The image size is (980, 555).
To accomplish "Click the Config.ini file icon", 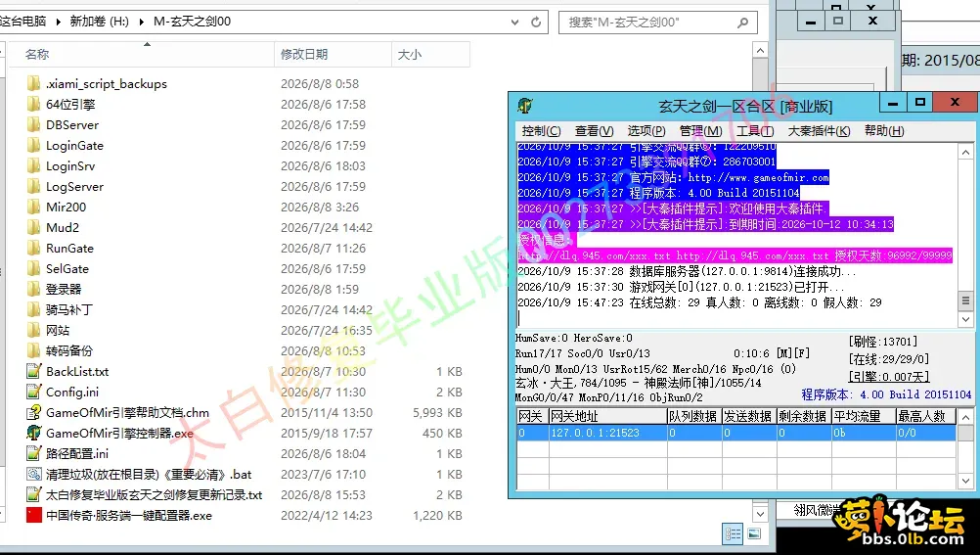I will (x=34, y=393).
